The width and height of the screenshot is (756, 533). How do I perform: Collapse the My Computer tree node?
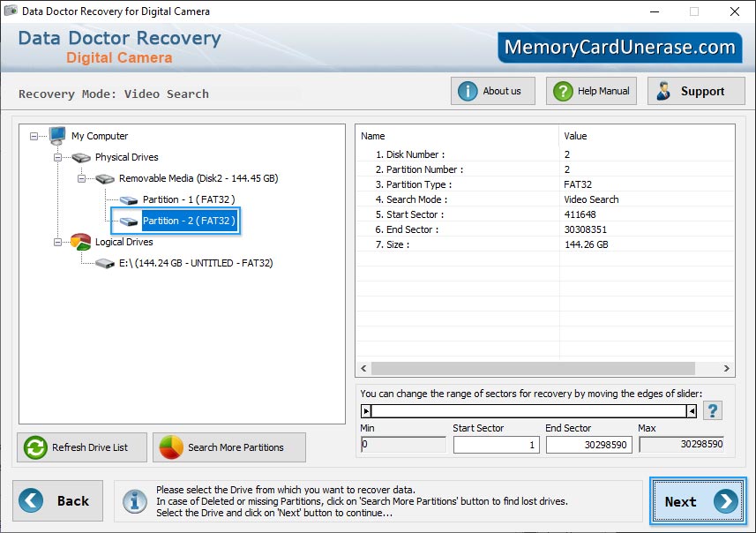coord(34,137)
